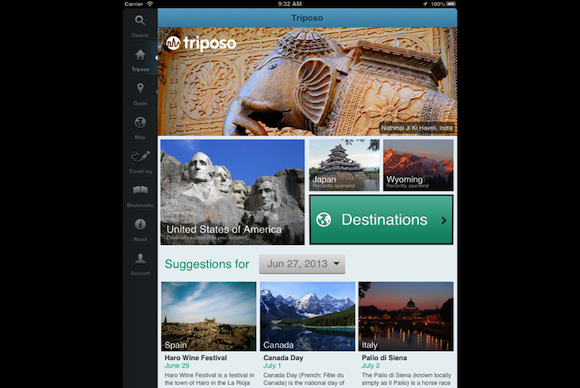Open the Haro Wine Festival title
Viewport: 580px width, 388px height.
tap(196, 358)
